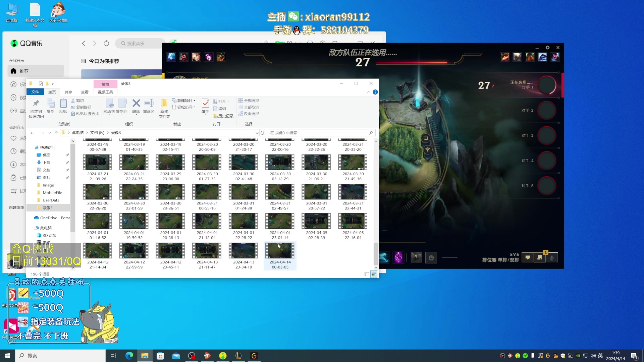This screenshot has height=362, width=644.
Task: Open the customize quick access toolbar dropdown
Action: point(53,84)
